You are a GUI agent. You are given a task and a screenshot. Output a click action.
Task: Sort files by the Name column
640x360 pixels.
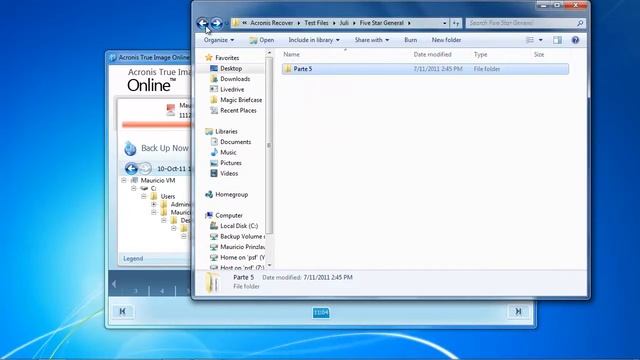tap(291, 54)
